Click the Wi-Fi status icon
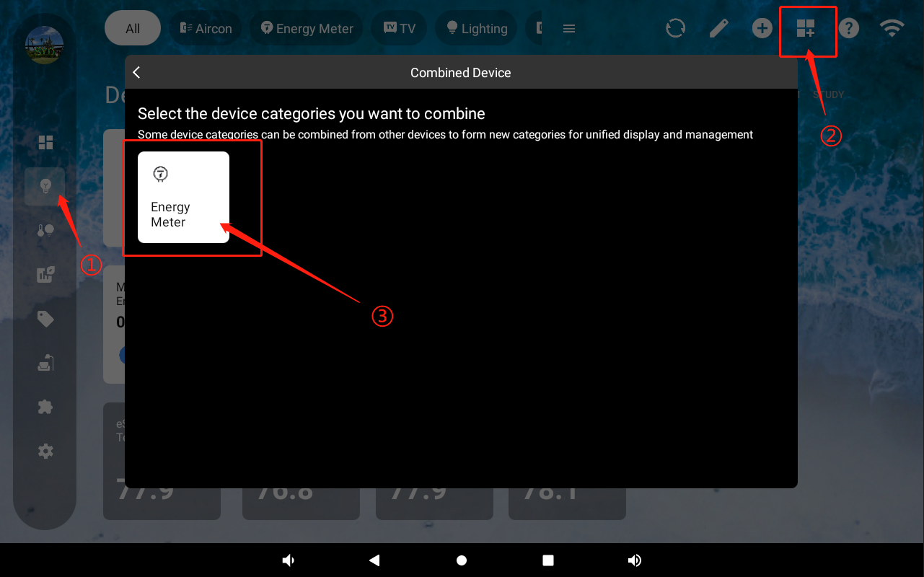924x577 pixels. coord(892,29)
